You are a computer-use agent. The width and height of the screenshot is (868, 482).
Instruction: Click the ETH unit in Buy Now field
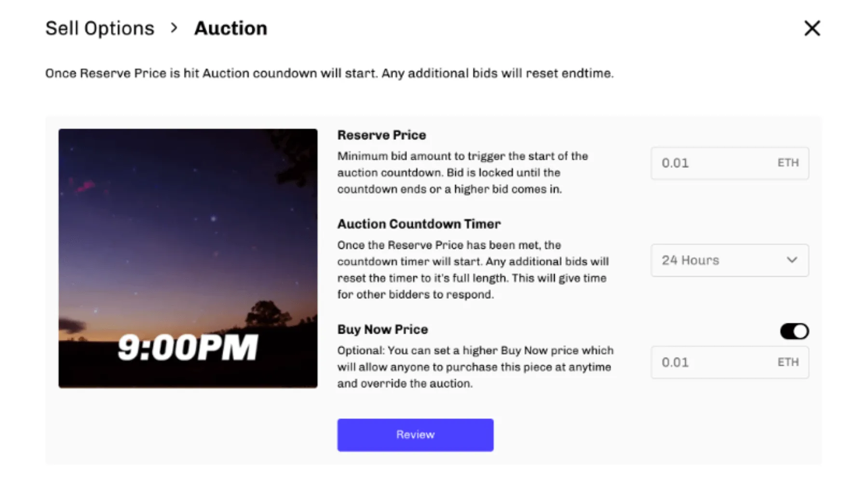coord(788,362)
